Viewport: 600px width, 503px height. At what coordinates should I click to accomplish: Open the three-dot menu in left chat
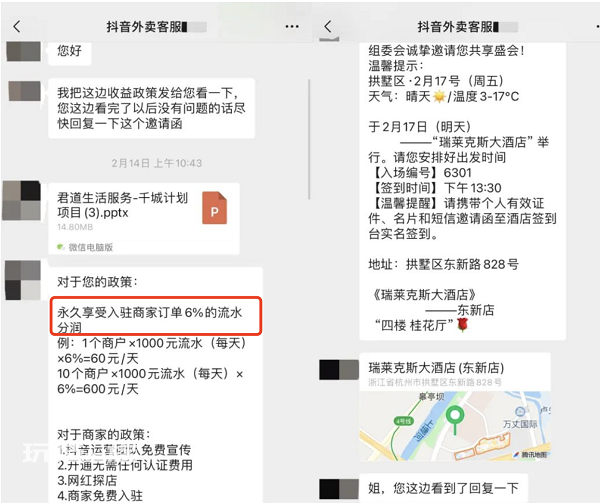point(292,26)
